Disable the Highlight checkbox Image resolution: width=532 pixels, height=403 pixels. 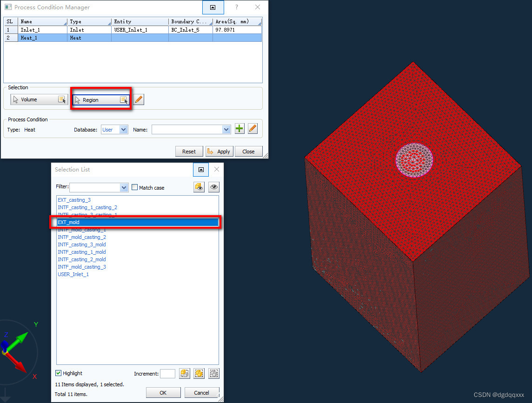59,373
